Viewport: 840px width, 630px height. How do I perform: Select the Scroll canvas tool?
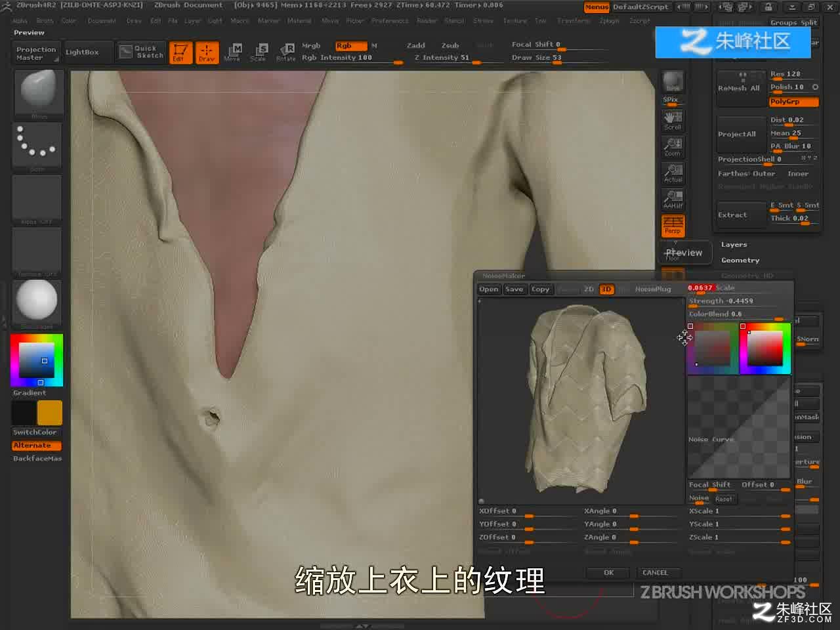[x=673, y=119]
